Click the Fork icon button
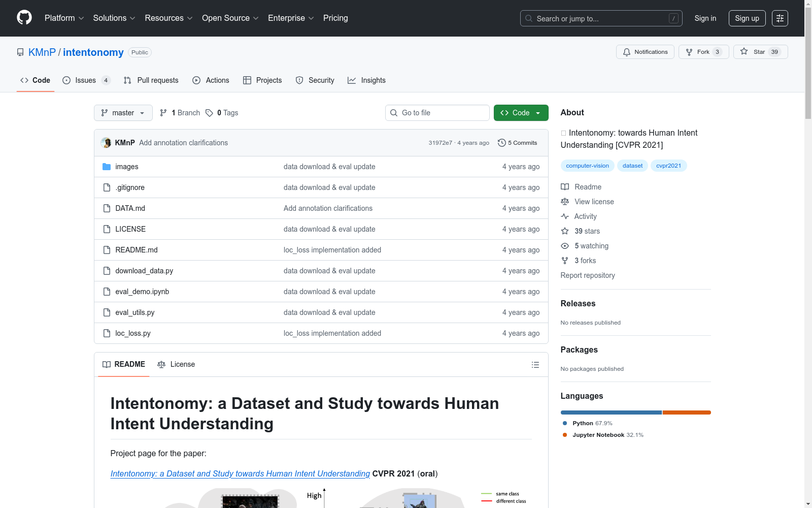Image resolution: width=812 pixels, height=508 pixels. click(689, 52)
